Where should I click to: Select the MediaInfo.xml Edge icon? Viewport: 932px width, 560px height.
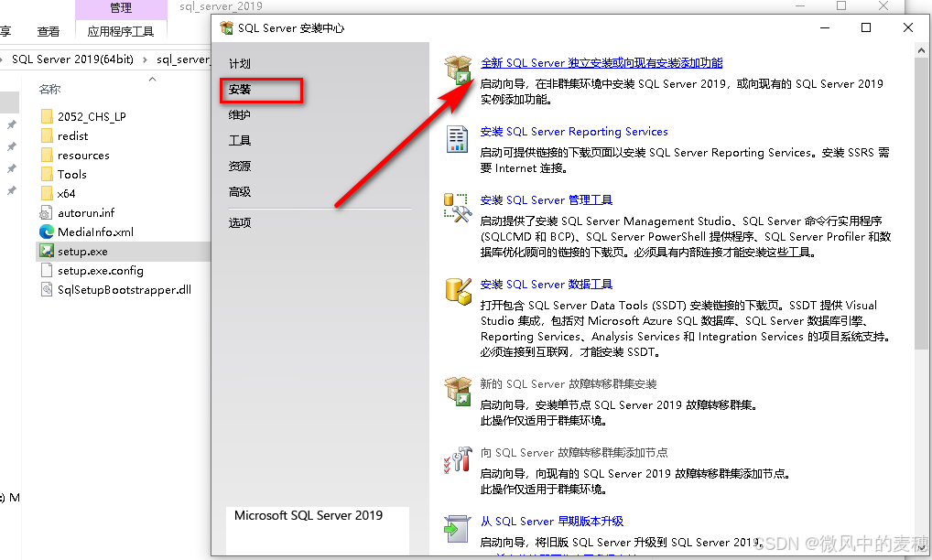click(x=47, y=232)
